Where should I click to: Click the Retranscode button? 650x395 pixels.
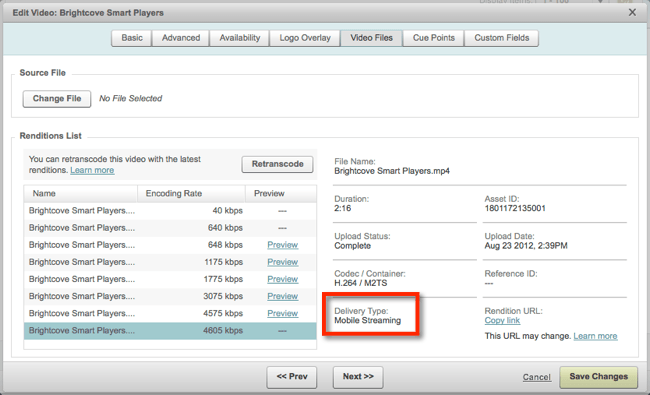coord(277,164)
